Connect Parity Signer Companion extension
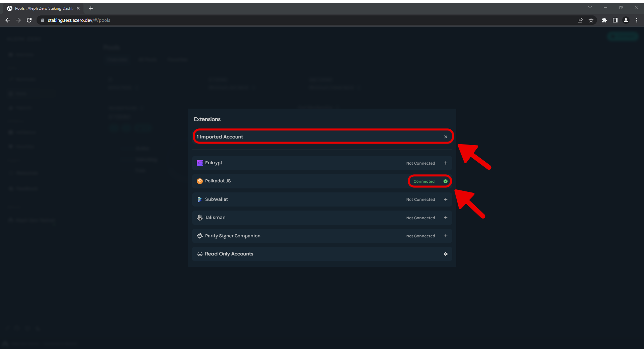 tap(446, 236)
